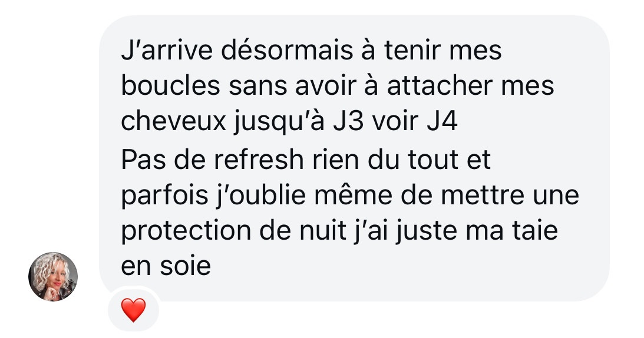Screen dimensions: 644x338
Task: Click the word "taie" in the message
Action: click(535, 231)
